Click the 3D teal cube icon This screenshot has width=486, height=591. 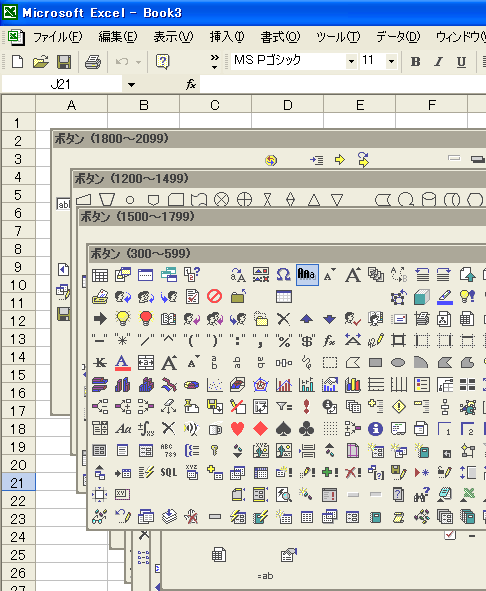coord(422,297)
